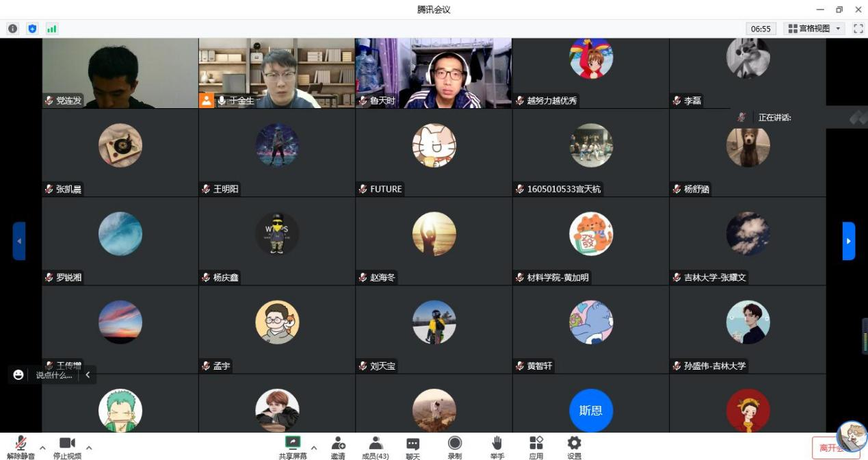Click the blue security shield icon
The height and width of the screenshot is (460, 868).
(x=32, y=29)
